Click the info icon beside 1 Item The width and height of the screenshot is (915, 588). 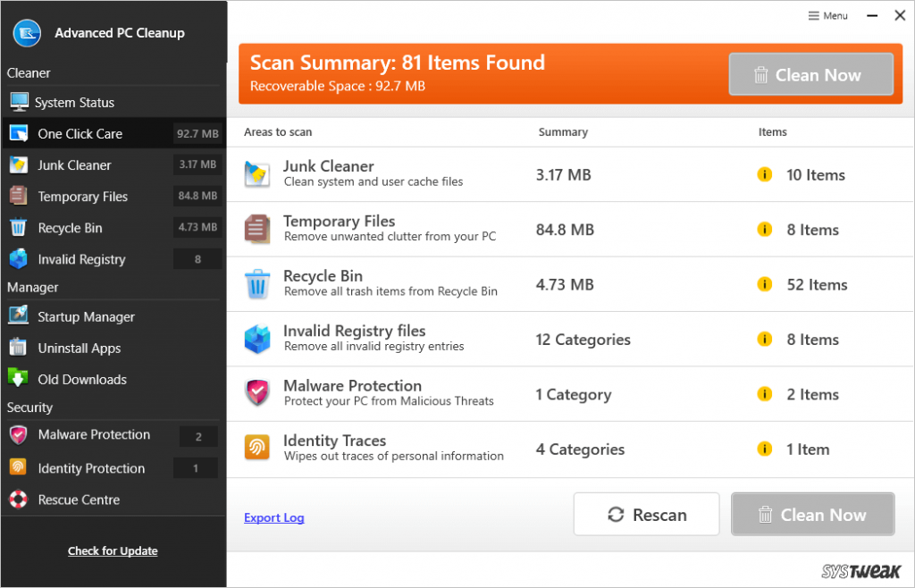(765, 449)
